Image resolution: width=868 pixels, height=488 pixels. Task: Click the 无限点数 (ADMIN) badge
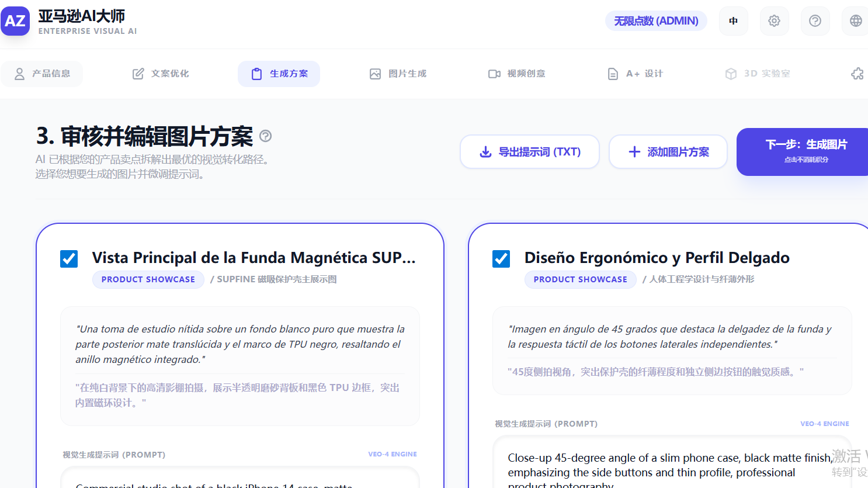[656, 21]
